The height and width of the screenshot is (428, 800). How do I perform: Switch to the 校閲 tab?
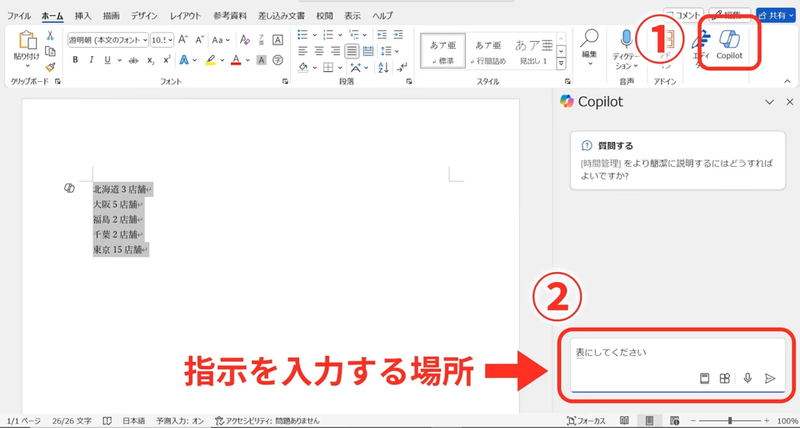coord(324,16)
